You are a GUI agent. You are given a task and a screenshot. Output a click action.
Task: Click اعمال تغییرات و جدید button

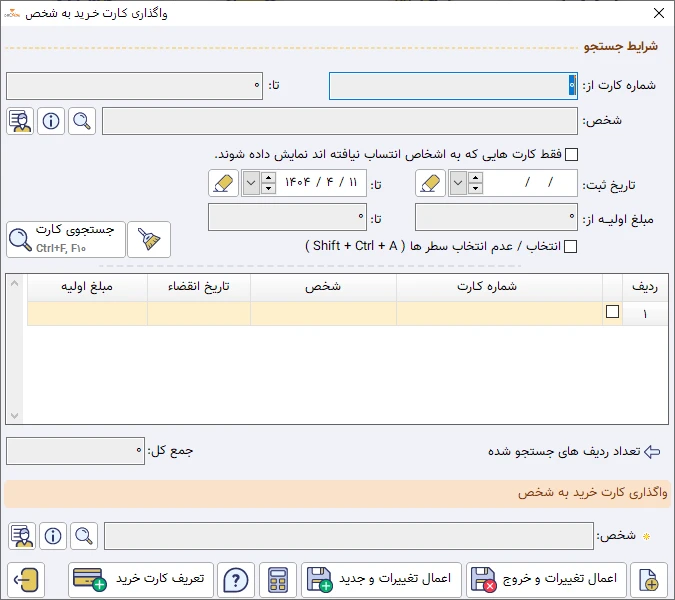[x=381, y=580]
